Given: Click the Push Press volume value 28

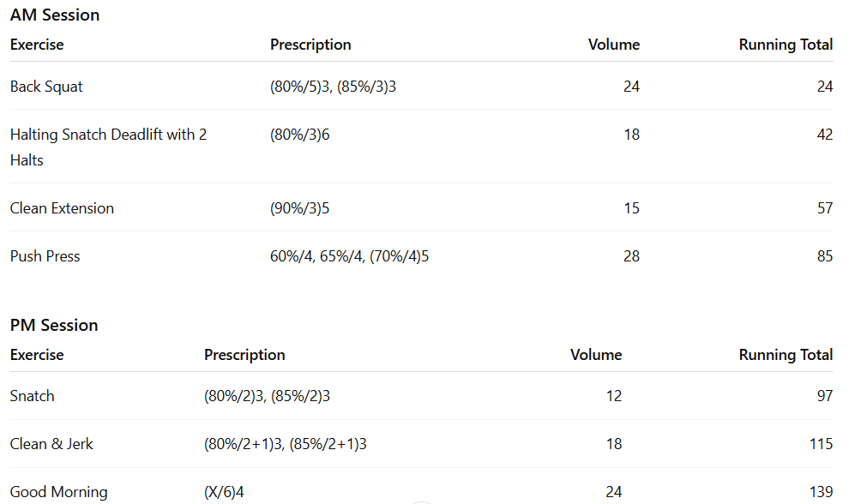Looking at the screenshot, I should [x=631, y=256].
